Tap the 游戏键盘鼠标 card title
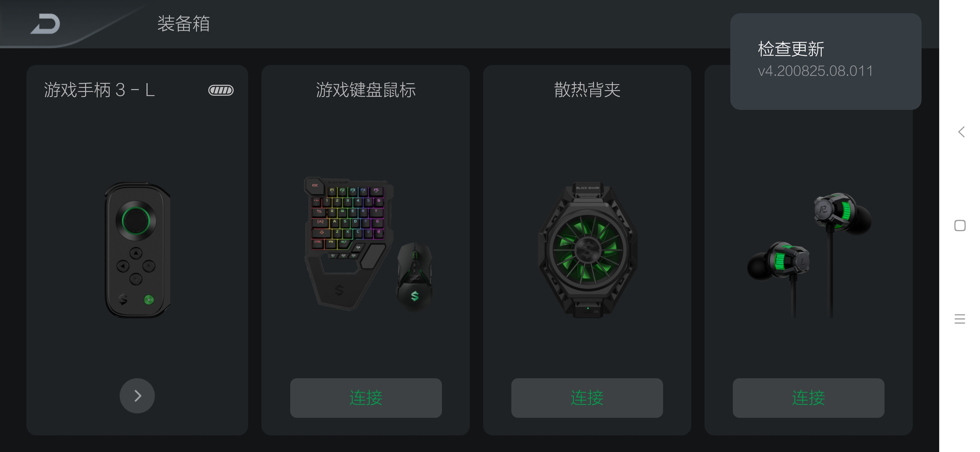This screenshot has height=452, width=980. pos(366,90)
